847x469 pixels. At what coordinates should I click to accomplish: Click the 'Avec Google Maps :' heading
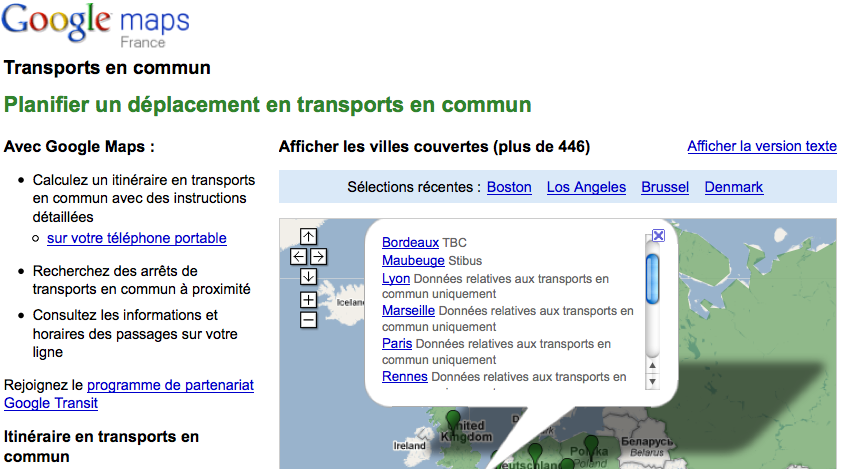pyautogui.click(x=79, y=146)
